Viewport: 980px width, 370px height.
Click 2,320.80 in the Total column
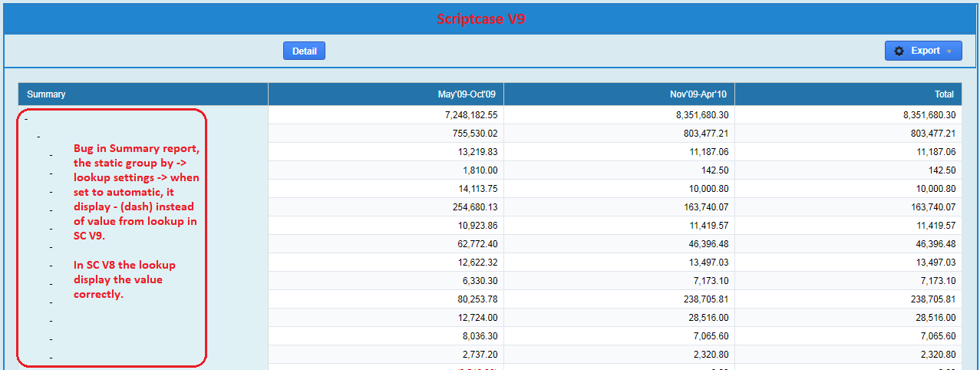click(939, 355)
